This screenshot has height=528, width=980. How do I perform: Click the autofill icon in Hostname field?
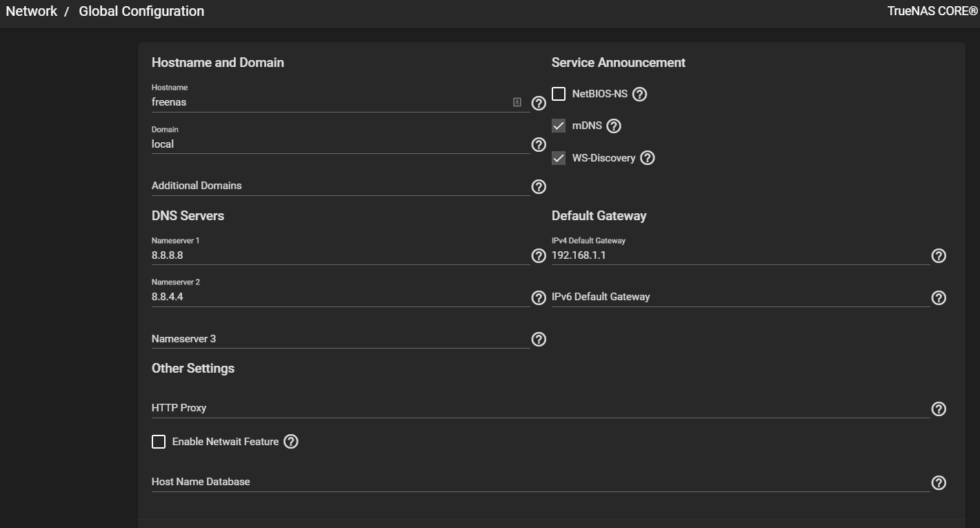tap(517, 102)
